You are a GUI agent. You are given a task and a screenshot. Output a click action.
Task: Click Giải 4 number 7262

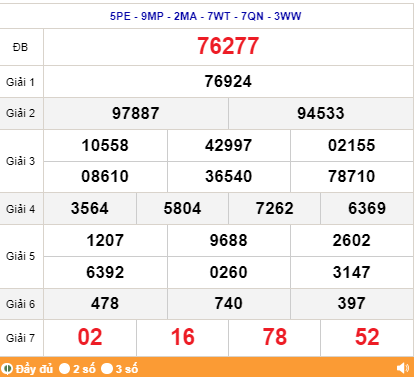(274, 209)
